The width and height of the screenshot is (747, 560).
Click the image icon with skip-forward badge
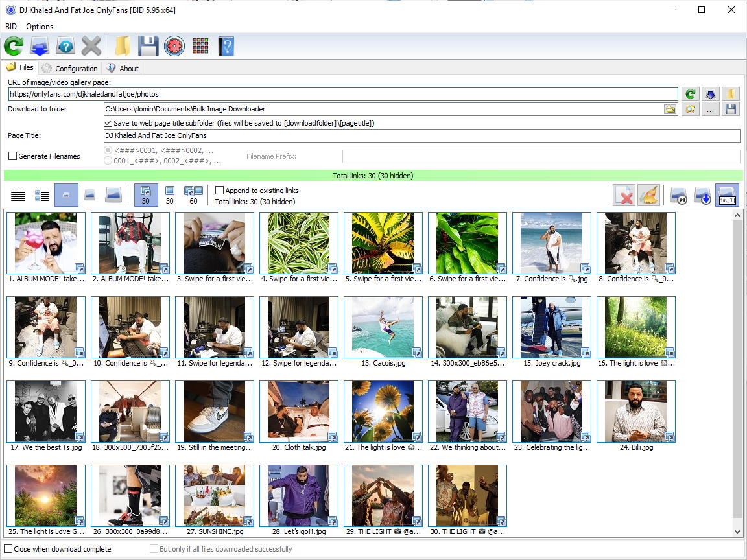pos(678,195)
